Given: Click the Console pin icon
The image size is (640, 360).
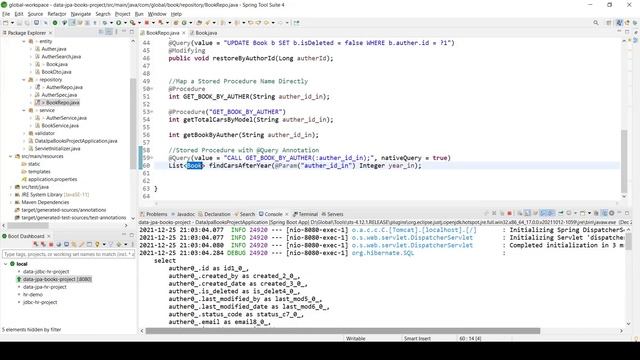Looking at the screenshot, I should [560, 213].
